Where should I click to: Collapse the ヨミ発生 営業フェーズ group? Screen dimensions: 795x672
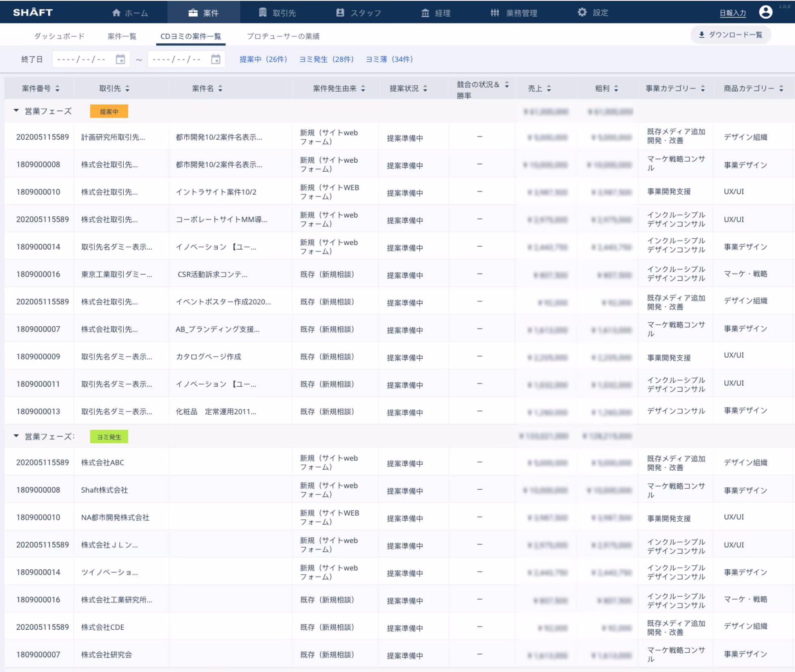pos(16,436)
